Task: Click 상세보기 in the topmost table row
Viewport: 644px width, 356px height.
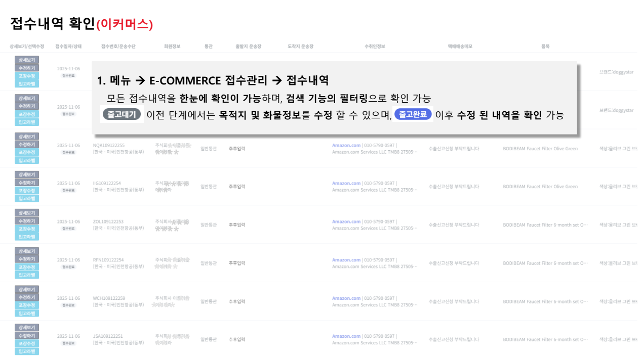Action: click(27, 60)
